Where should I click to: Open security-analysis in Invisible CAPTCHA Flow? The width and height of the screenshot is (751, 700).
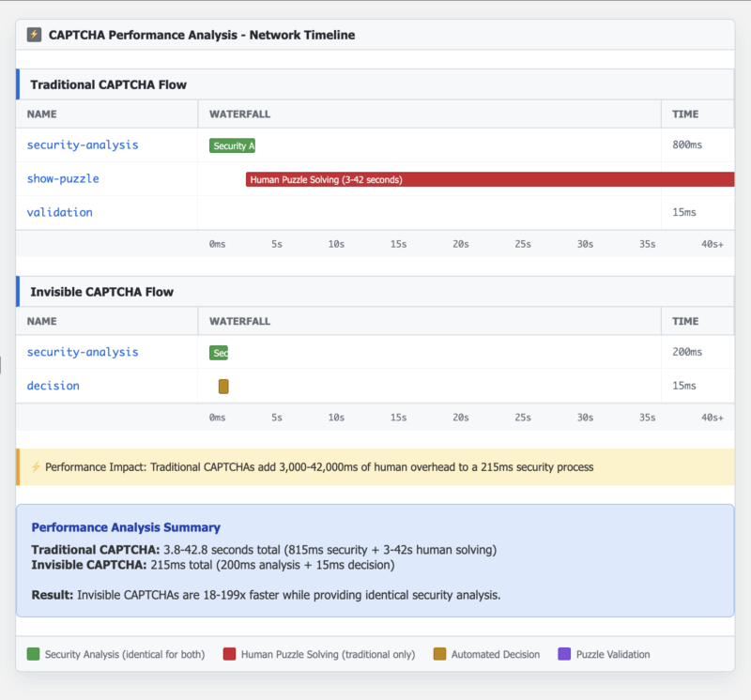[x=83, y=352]
